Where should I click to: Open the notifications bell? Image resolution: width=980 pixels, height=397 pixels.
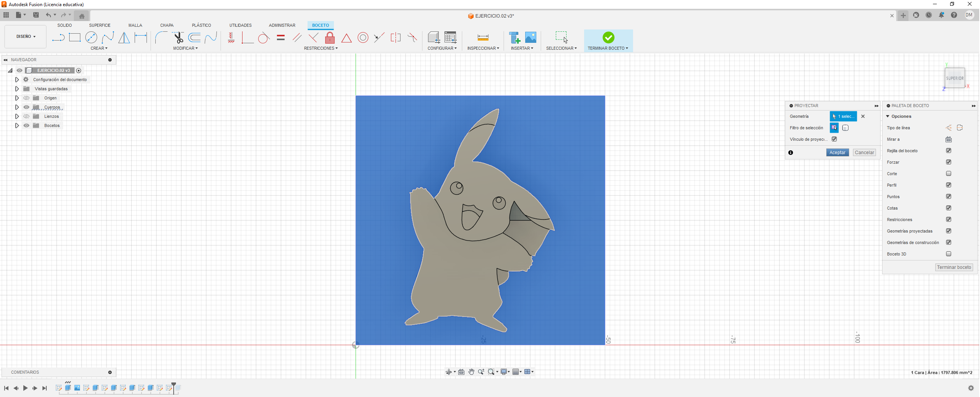coord(941,15)
